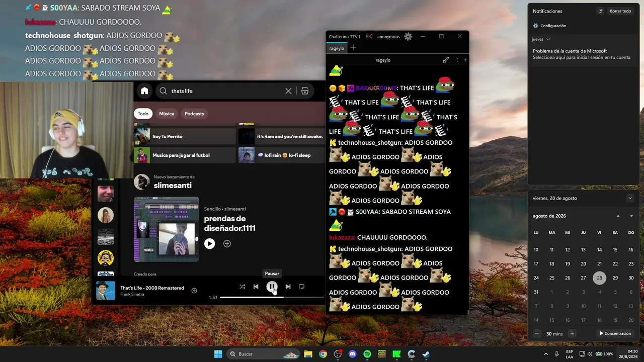Select August 28 in the calendar
Screen dimensions: 644x362
pyautogui.click(x=599, y=278)
